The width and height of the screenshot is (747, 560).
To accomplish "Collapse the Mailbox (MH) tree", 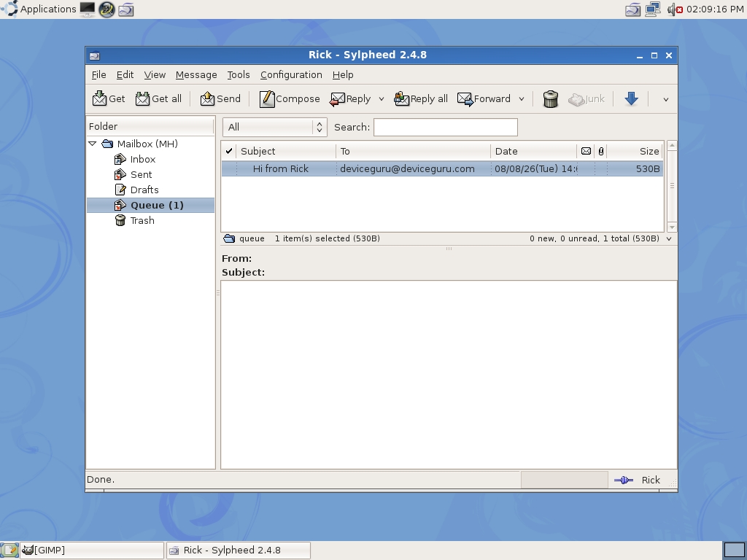I will click(93, 144).
